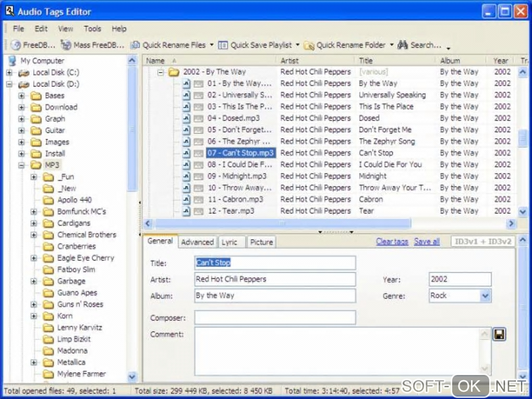This screenshot has height=399, width=532.
Task: Sort by Title column header
Action: (x=395, y=61)
